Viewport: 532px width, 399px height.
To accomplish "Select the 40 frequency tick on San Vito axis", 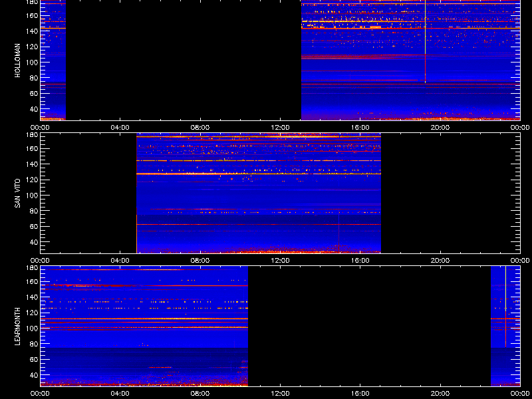I will coord(35,242).
